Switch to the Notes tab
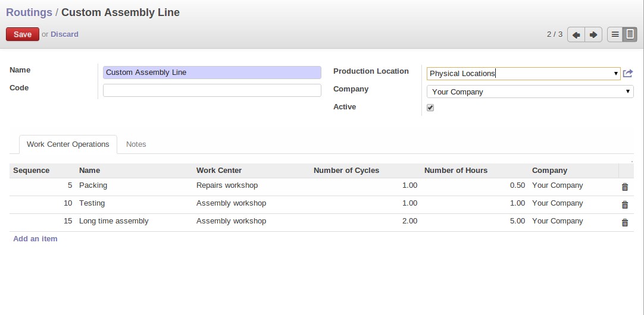 pyautogui.click(x=136, y=144)
